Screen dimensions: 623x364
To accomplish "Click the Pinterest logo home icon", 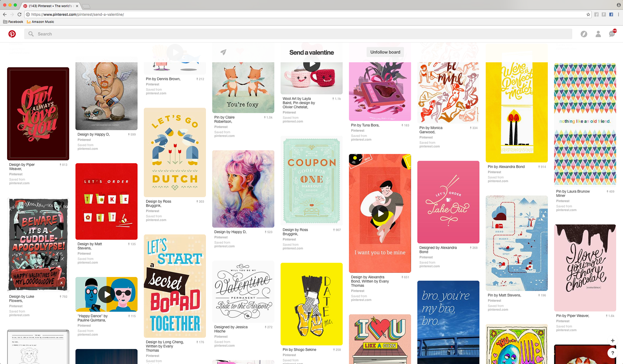I will (x=12, y=34).
